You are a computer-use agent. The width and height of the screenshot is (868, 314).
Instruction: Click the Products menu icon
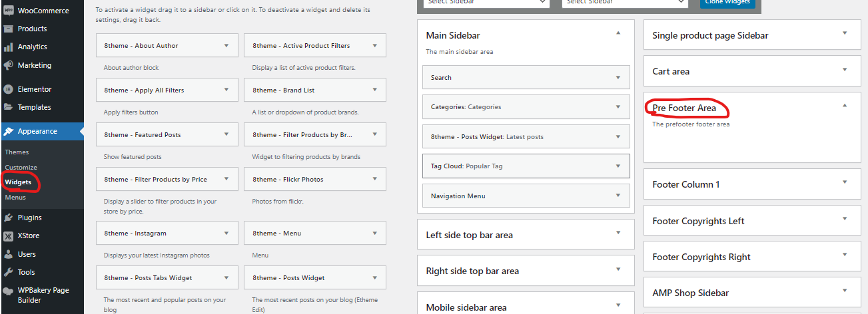[x=8, y=29]
